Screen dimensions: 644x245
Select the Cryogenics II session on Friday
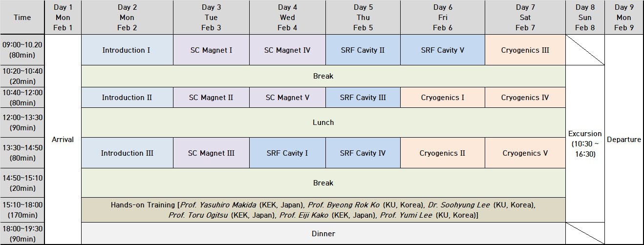pos(442,153)
